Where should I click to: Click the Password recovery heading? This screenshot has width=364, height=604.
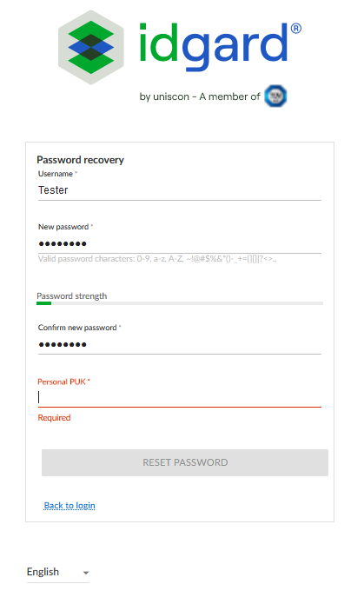pyautogui.click(x=81, y=160)
